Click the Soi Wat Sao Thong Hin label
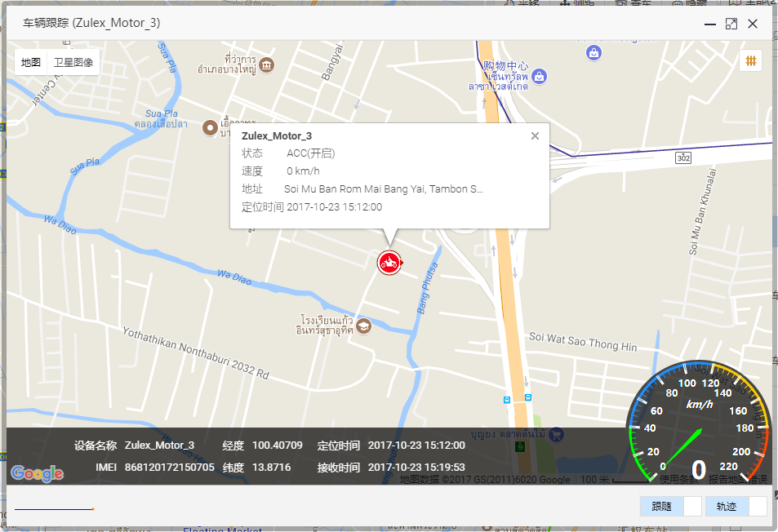This screenshot has height=532, width=778. (x=583, y=342)
